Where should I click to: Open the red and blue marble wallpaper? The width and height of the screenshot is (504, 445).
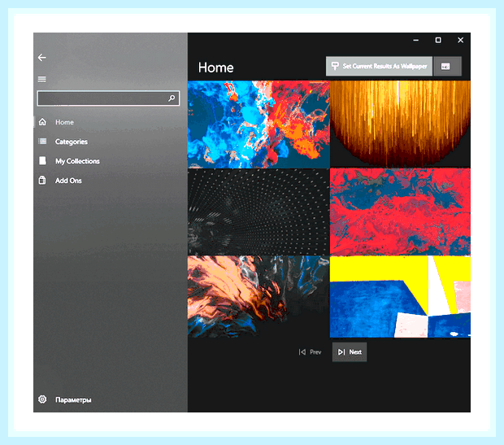click(x=400, y=212)
